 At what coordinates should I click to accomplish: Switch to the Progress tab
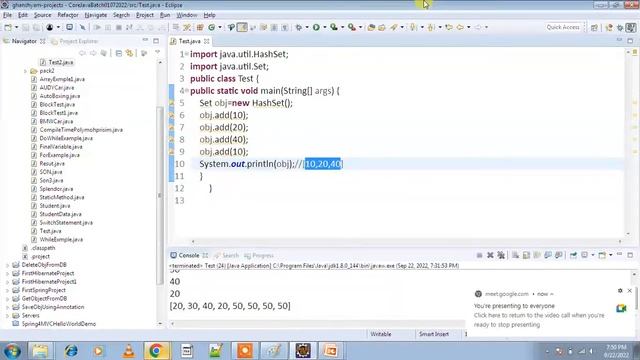(259, 256)
